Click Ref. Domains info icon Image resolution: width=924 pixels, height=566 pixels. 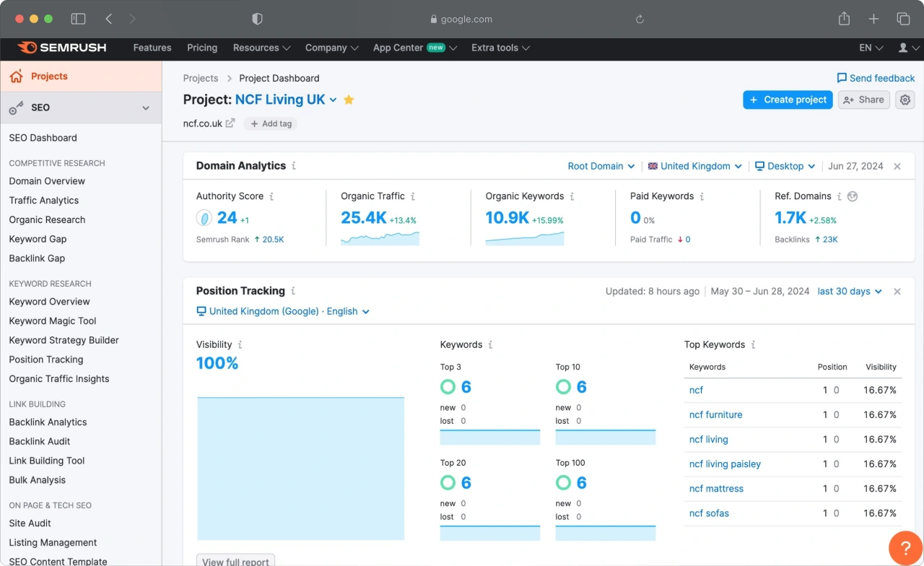[x=840, y=196]
